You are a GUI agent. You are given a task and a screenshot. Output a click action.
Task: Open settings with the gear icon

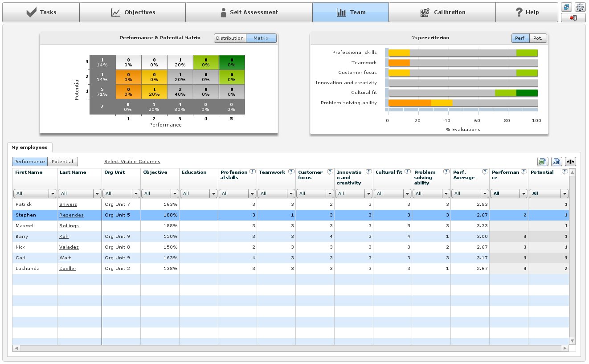[580, 7]
